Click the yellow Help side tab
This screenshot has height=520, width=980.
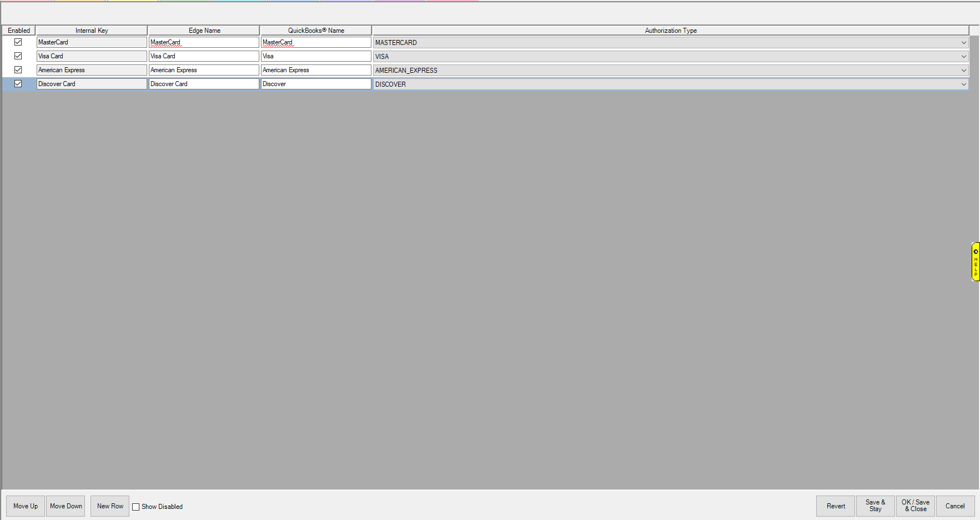pyautogui.click(x=976, y=261)
